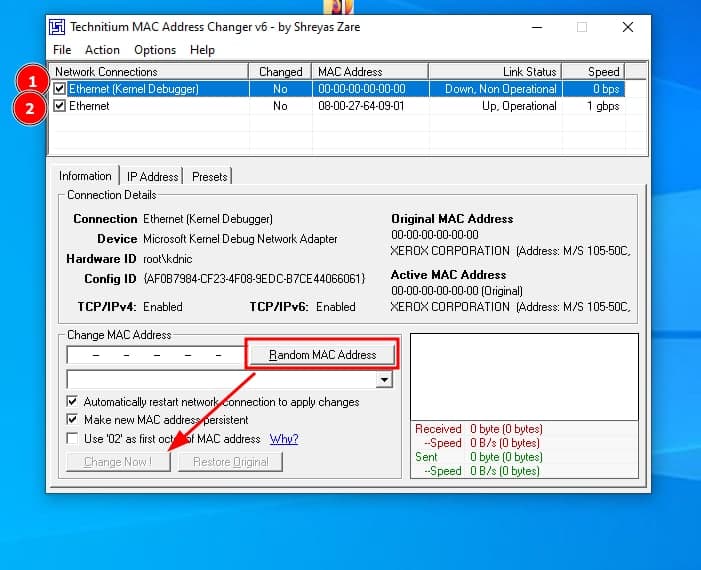The image size is (701, 570).
Task: Open the Help menu
Action: click(x=202, y=50)
